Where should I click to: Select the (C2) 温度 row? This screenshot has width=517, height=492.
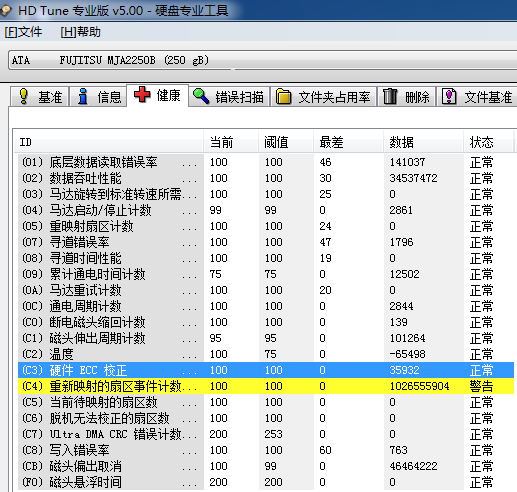coord(266,354)
